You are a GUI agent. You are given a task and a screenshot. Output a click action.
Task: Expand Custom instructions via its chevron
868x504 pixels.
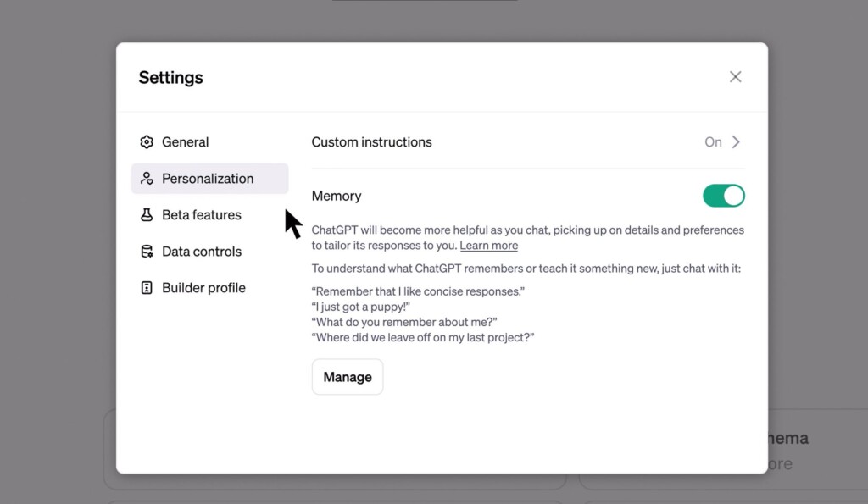tap(736, 142)
